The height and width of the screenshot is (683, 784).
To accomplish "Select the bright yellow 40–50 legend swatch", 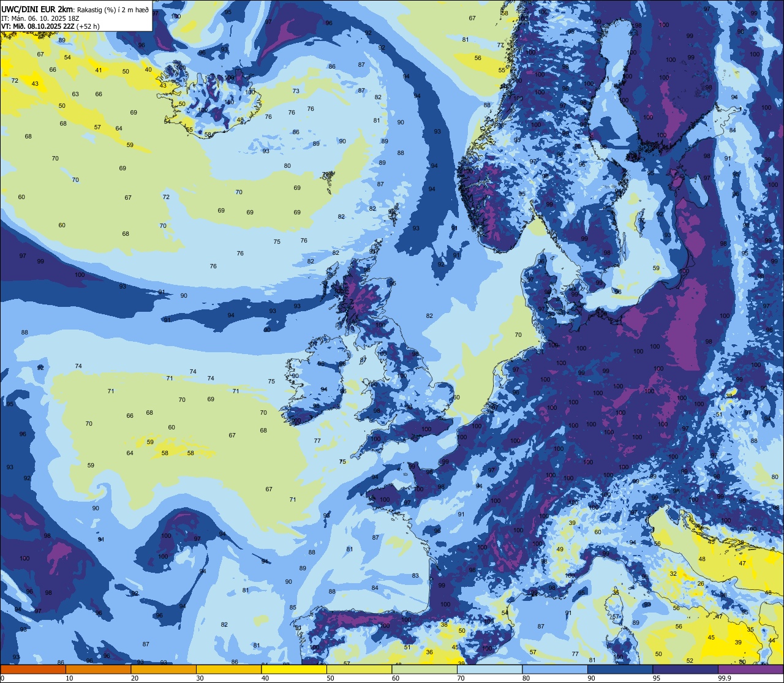I will coord(294,669).
